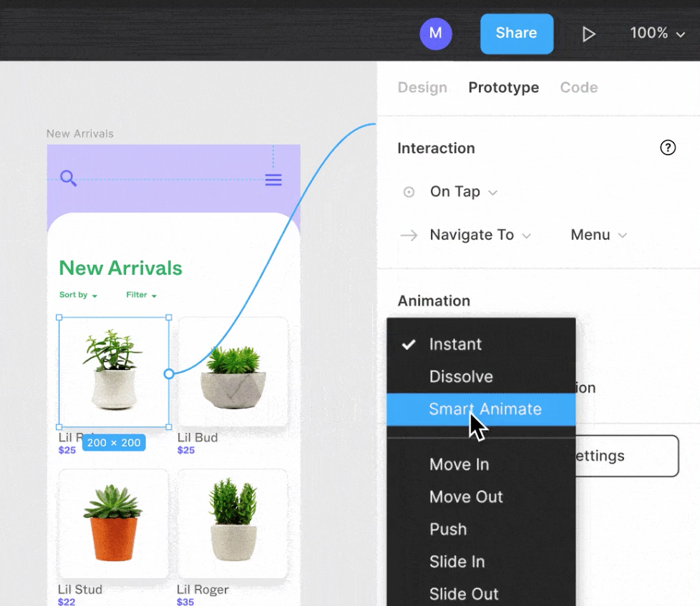
Task: Select the checked Instant animation option
Action: [455, 344]
